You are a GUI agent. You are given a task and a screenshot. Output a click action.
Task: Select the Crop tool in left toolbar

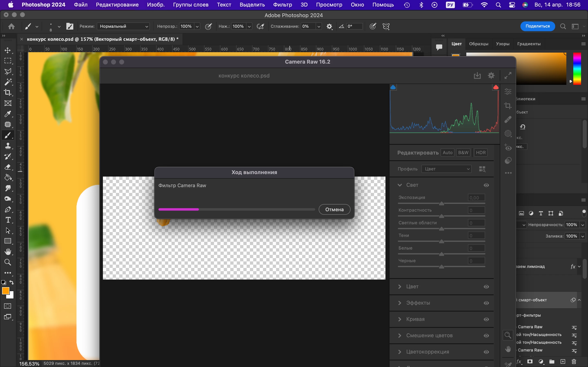pos(8,93)
